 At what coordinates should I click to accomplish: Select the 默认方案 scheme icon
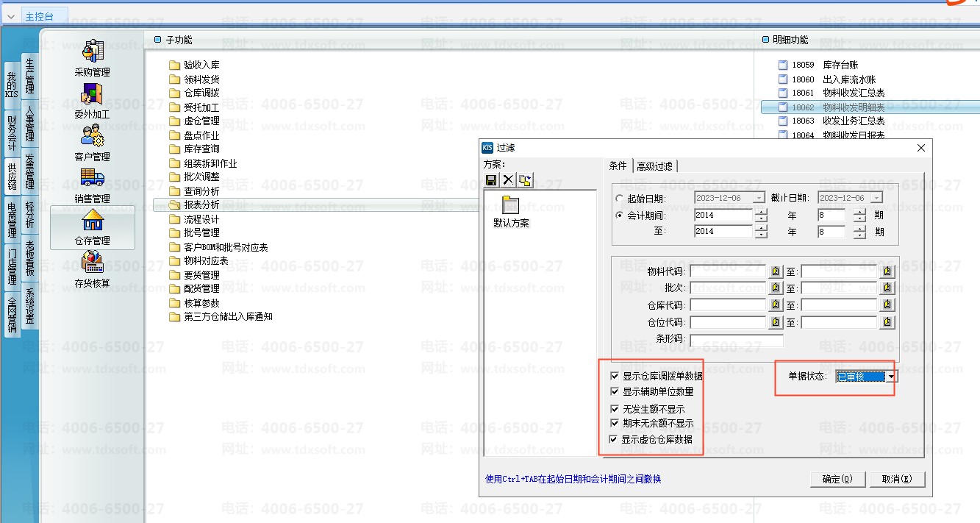tap(511, 213)
